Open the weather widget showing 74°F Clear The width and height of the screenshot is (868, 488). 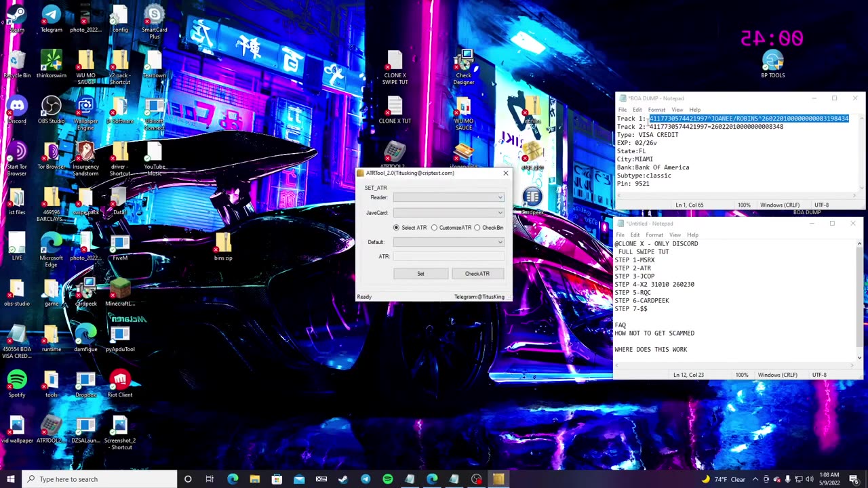click(x=725, y=479)
